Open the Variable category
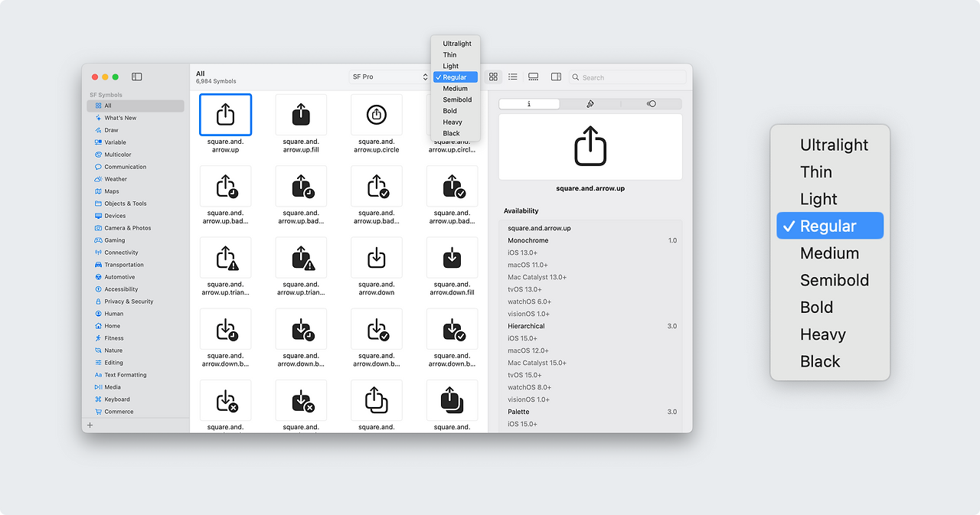This screenshot has width=980, height=515. click(x=136, y=142)
